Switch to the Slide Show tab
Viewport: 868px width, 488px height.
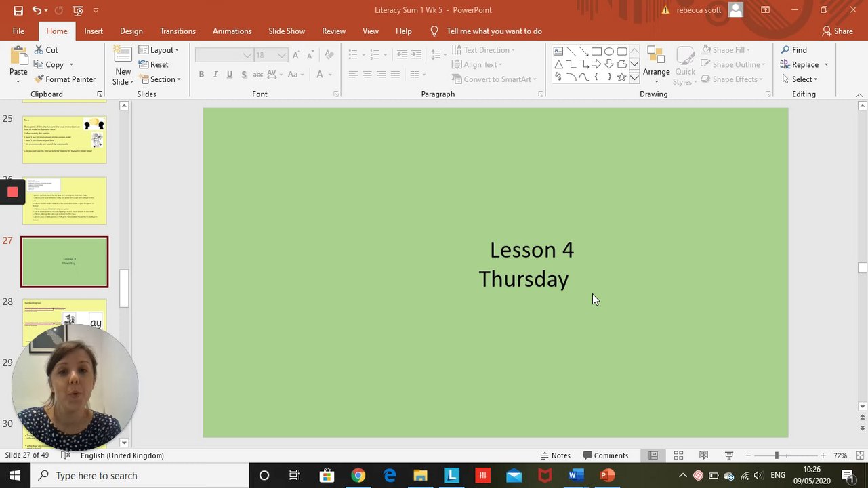coord(287,31)
